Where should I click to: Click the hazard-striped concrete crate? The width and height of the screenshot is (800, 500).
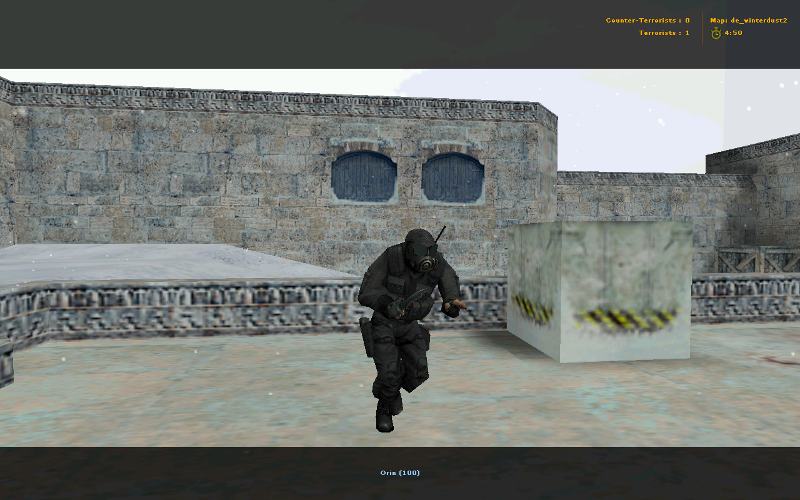coord(600,291)
